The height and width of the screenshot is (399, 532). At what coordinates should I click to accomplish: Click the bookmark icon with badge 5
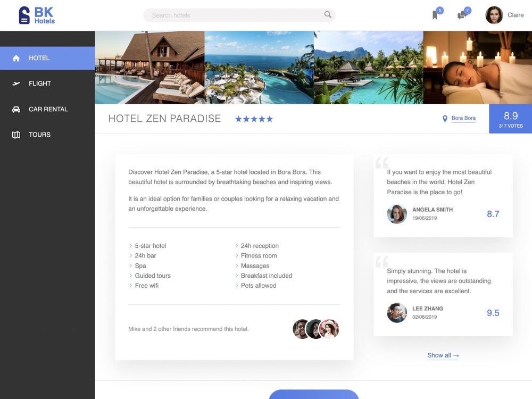435,14
